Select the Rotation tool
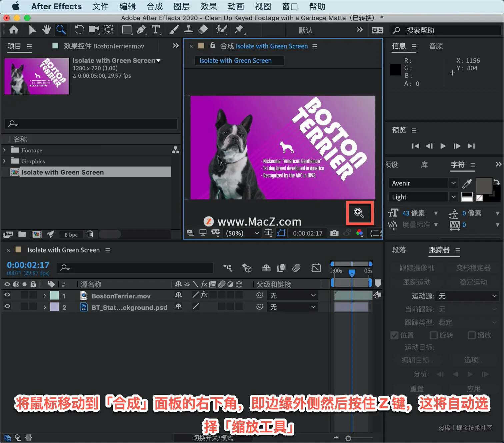Viewport: 504px width, 443px height. pos(79,30)
